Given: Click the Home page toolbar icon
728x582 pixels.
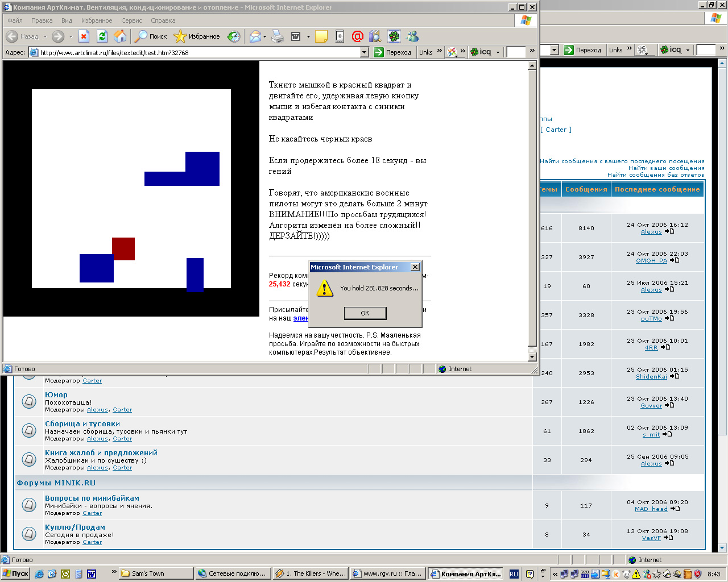Looking at the screenshot, I should coord(120,36).
